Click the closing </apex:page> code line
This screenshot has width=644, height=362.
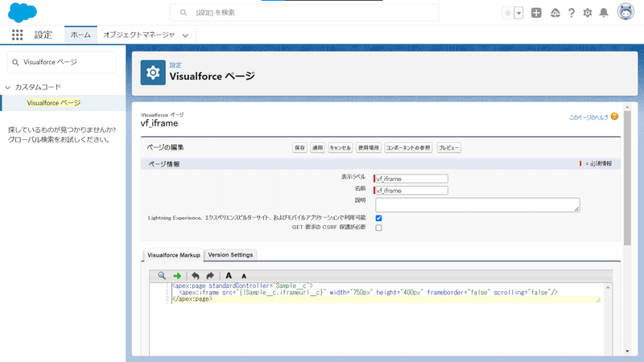click(192, 299)
